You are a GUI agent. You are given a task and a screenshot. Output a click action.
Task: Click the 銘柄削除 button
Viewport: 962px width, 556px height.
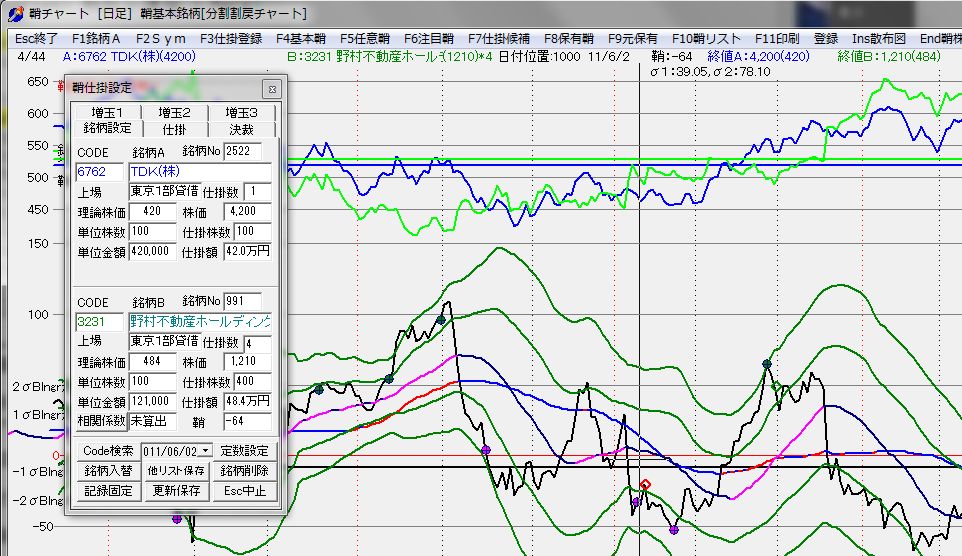coord(244,471)
